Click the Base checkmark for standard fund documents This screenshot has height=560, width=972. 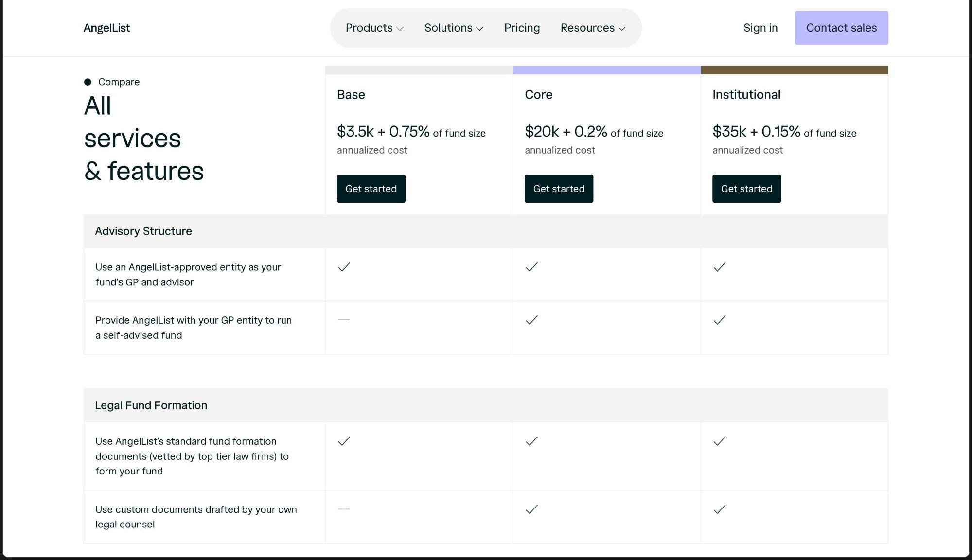pos(344,441)
